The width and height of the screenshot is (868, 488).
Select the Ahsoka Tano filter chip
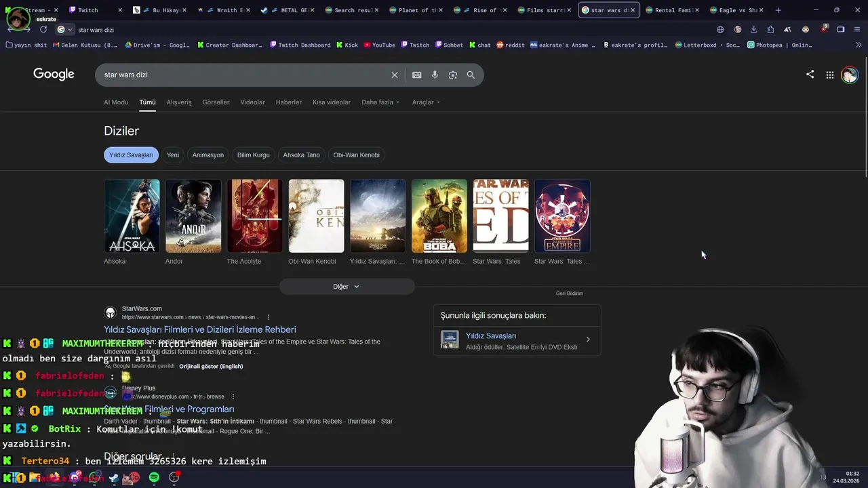coord(301,155)
